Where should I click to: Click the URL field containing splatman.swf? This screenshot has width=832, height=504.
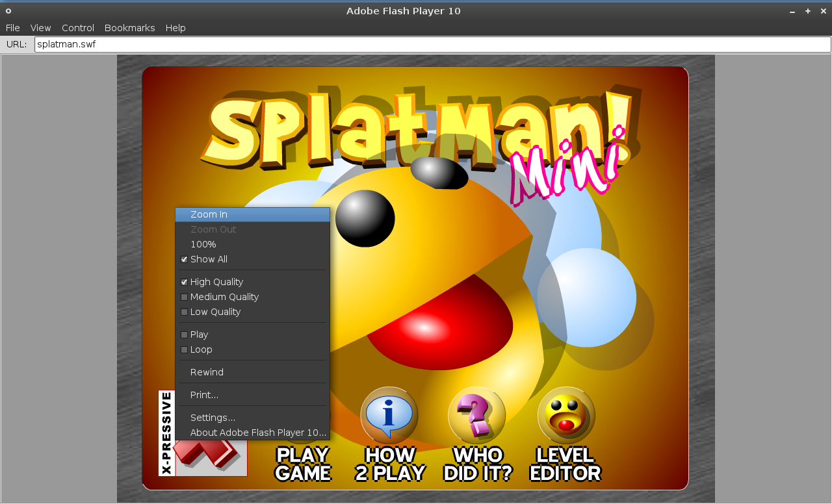point(432,44)
